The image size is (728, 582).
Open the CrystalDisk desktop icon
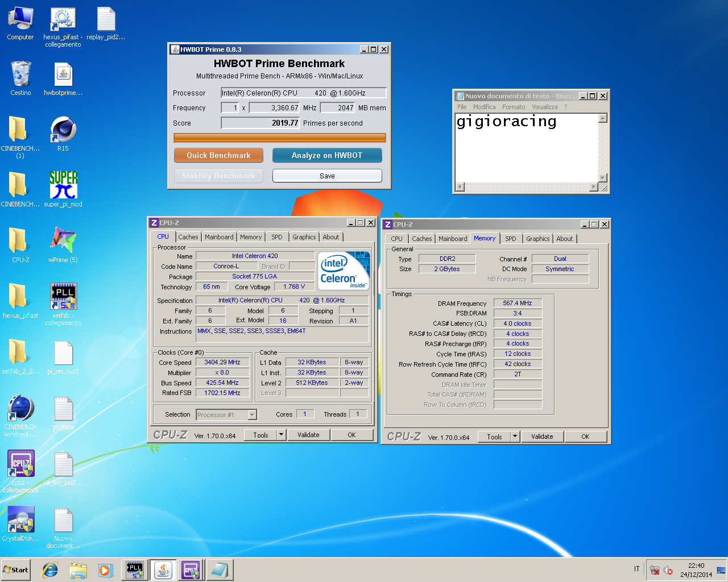(20, 523)
